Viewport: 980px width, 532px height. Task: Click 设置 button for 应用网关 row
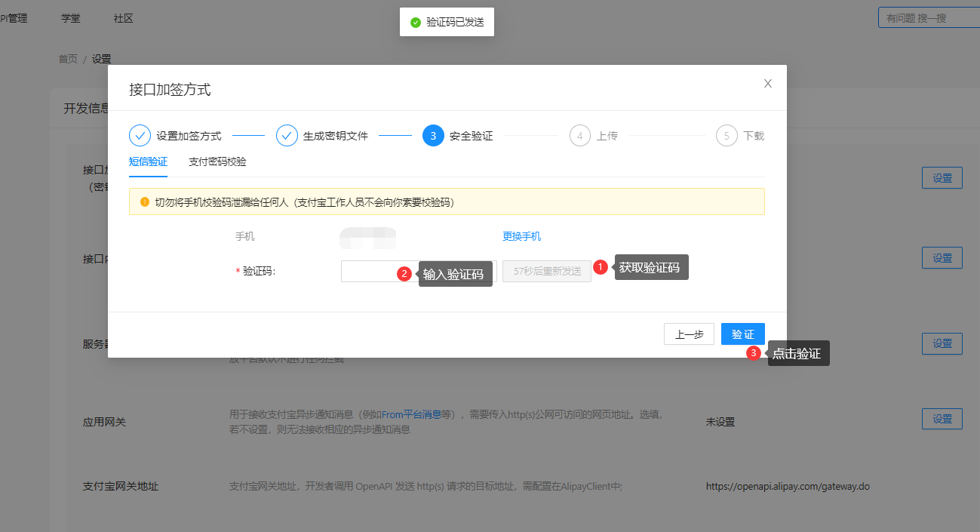pos(942,419)
